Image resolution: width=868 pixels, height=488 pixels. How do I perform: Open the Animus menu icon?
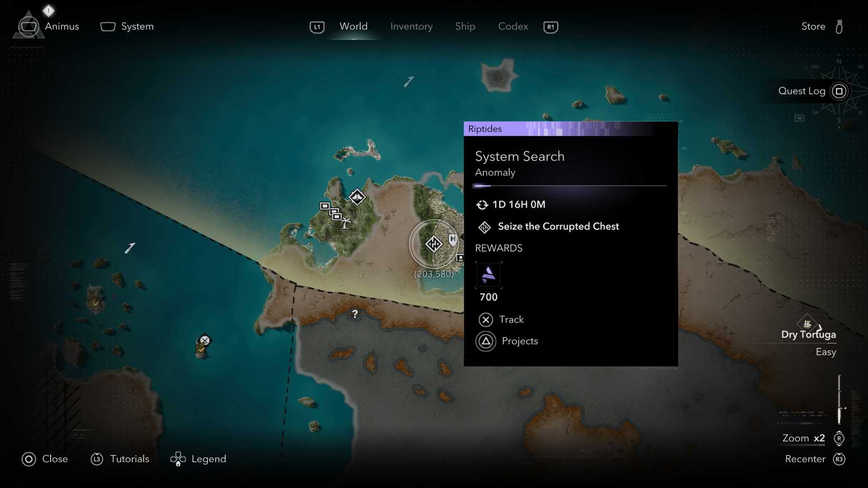pyautogui.click(x=28, y=26)
